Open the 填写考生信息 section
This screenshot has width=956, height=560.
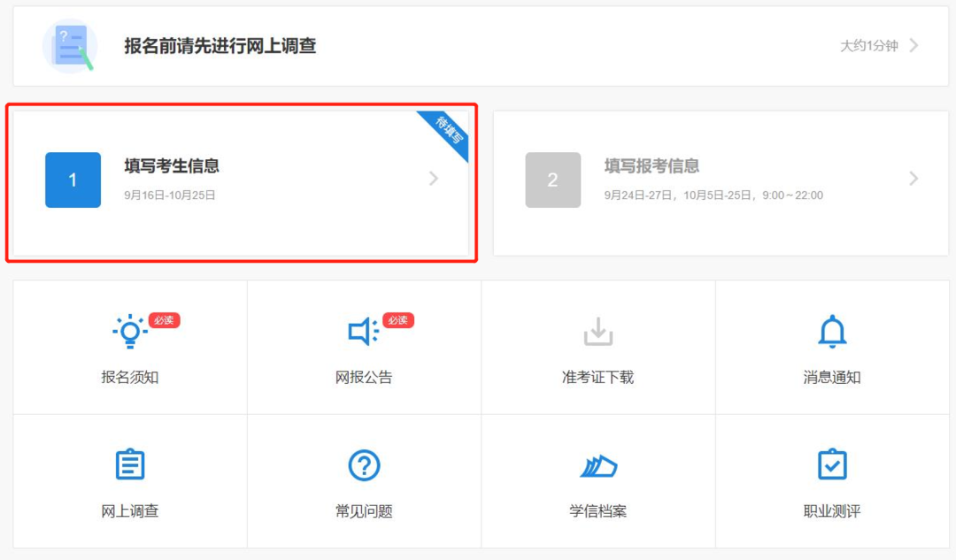[173, 165]
